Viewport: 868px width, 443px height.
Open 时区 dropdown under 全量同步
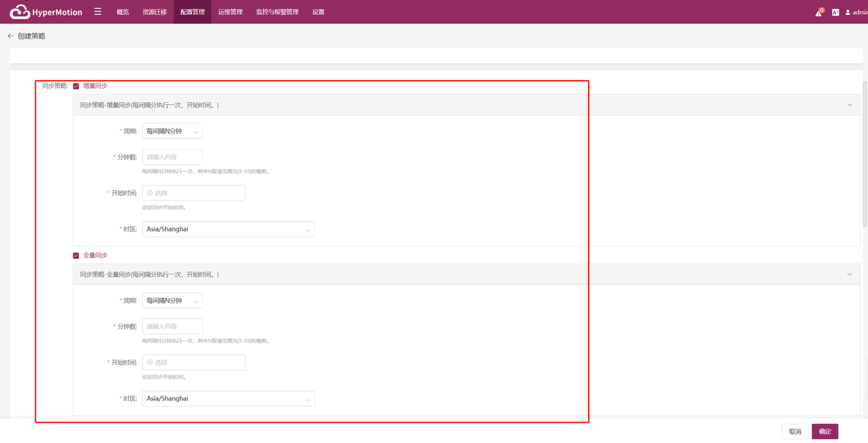click(228, 398)
